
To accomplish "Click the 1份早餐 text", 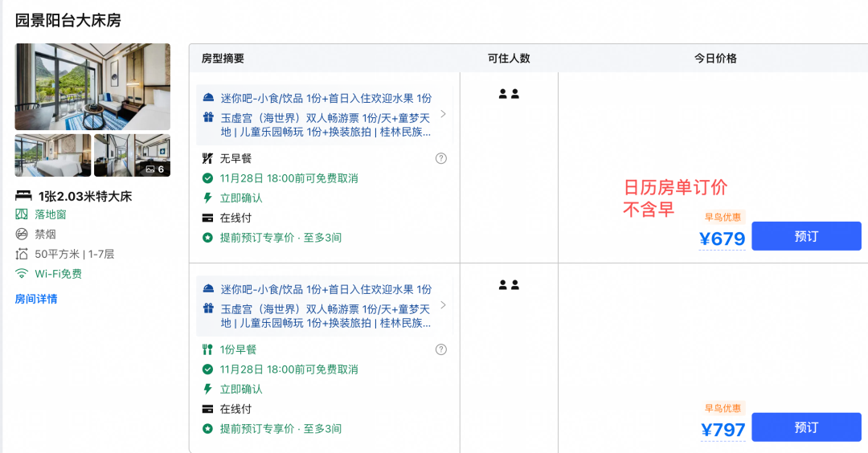I will click(x=238, y=349).
